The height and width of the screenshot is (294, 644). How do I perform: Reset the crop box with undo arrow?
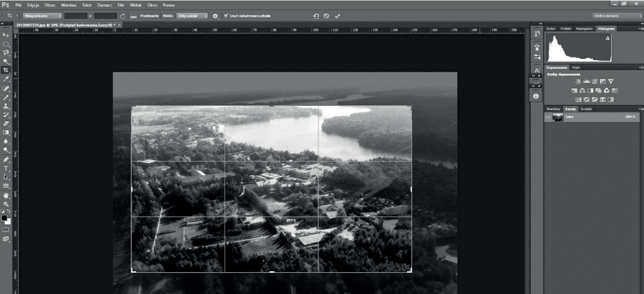pyautogui.click(x=316, y=16)
